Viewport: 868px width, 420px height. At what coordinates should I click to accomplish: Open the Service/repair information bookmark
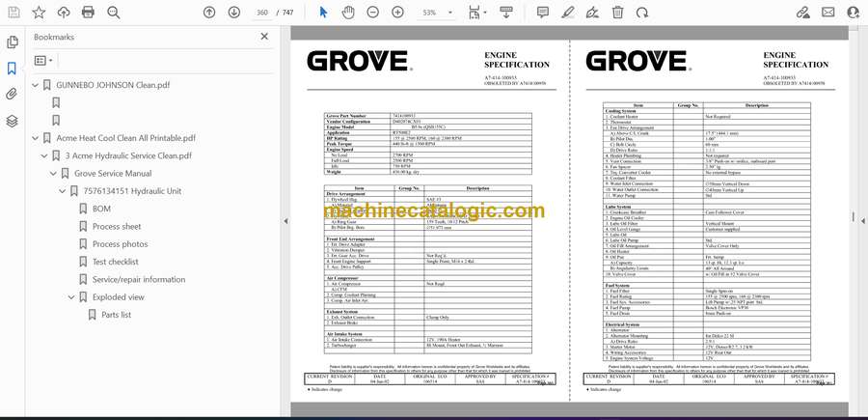click(138, 279)
